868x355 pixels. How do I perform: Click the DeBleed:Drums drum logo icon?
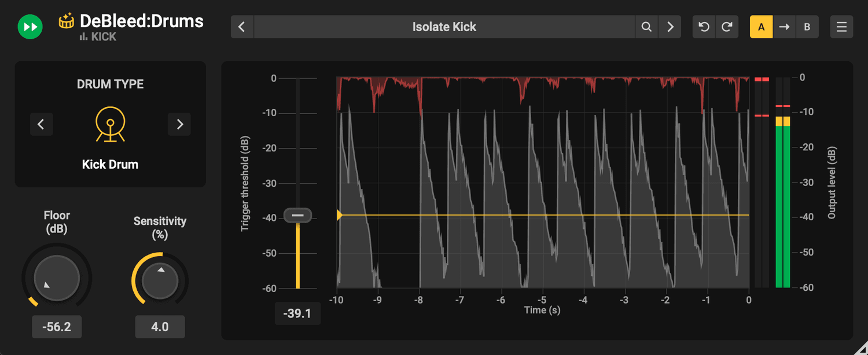[67, 21]
